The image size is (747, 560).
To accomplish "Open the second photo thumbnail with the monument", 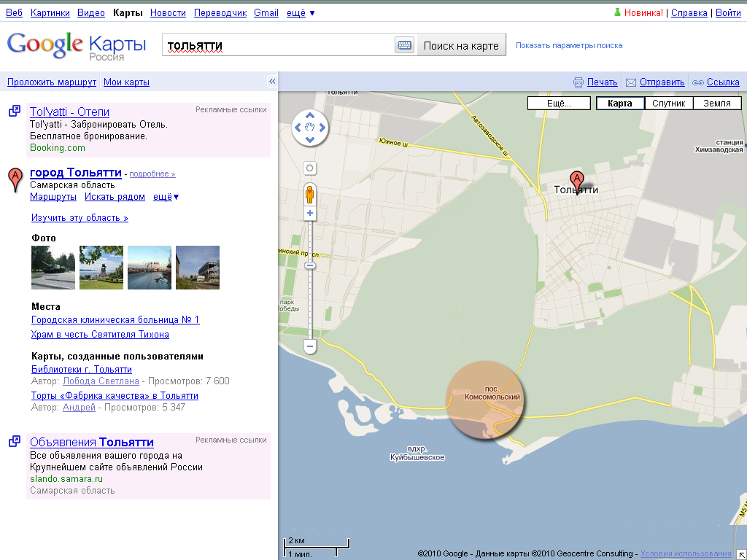I will [101, 268].
